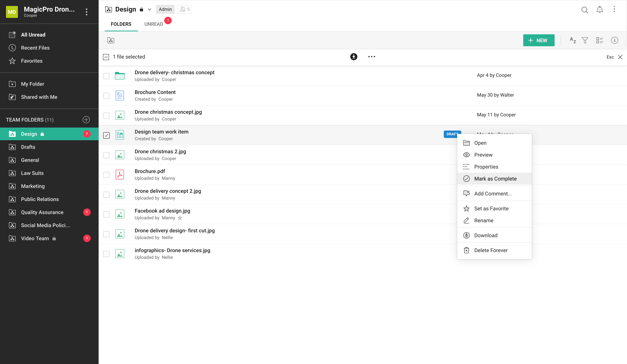Open the MagicPro team options menu
627x364 pixels.
click(x=87, y=12)
